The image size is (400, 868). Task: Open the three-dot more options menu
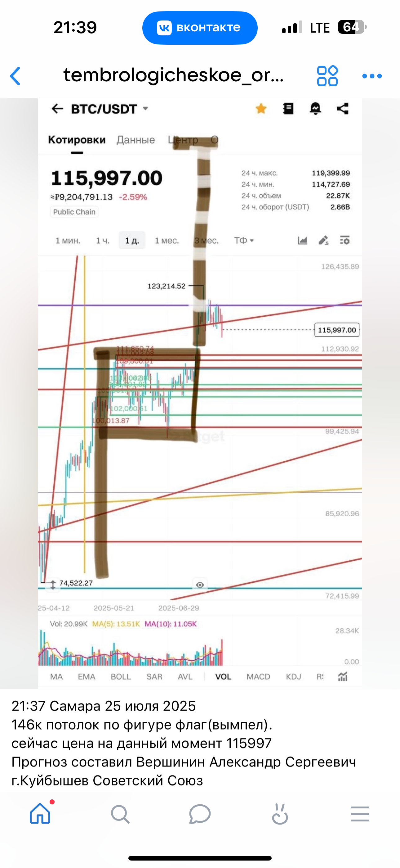(x=372, y=76)
